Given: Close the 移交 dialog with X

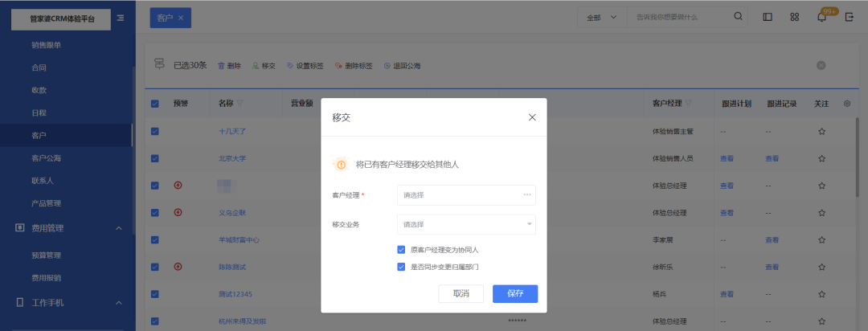Looking at the screenshot, I should [x=531, y=117].
